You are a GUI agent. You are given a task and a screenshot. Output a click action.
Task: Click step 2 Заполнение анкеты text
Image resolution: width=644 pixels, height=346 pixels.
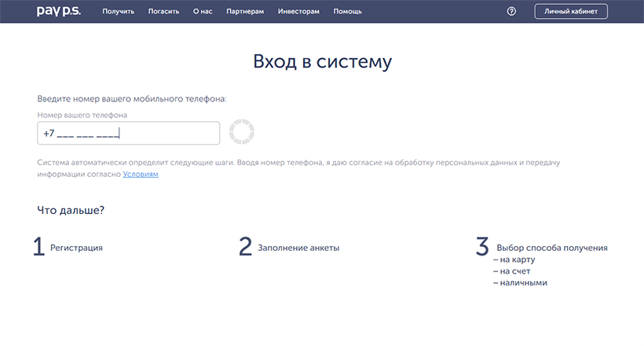point(298,248)
